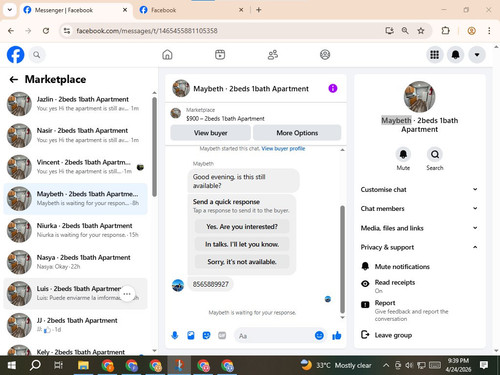Open Windows Start menu
This screenshot has height=375, width=500.
(11, 365)
